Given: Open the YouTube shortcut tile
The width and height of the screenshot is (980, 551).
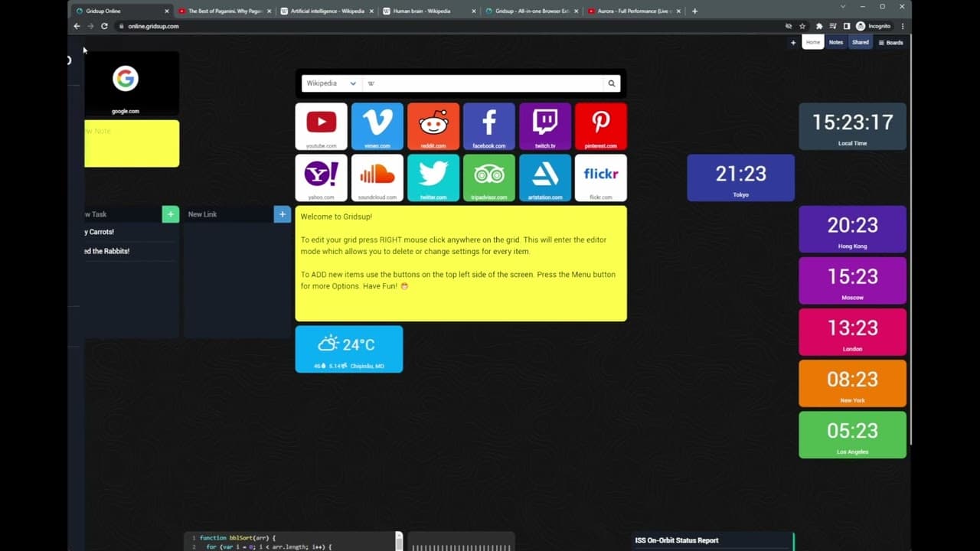Looking at the screenshot, I should [321, 126].
